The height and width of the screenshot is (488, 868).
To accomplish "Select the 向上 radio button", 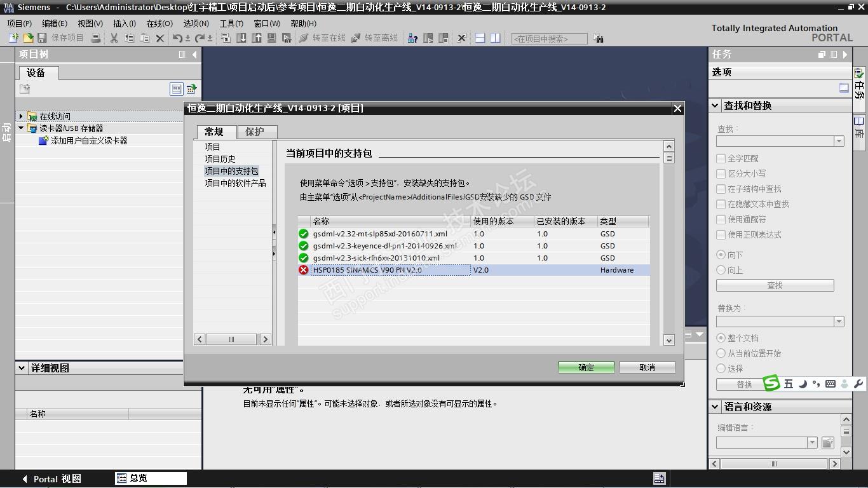I will [x=721, y=270].
